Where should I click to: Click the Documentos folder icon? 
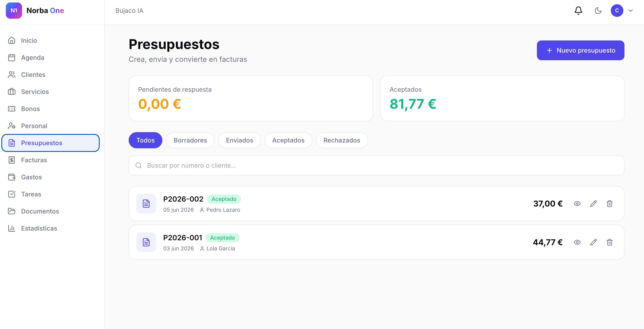11,211
